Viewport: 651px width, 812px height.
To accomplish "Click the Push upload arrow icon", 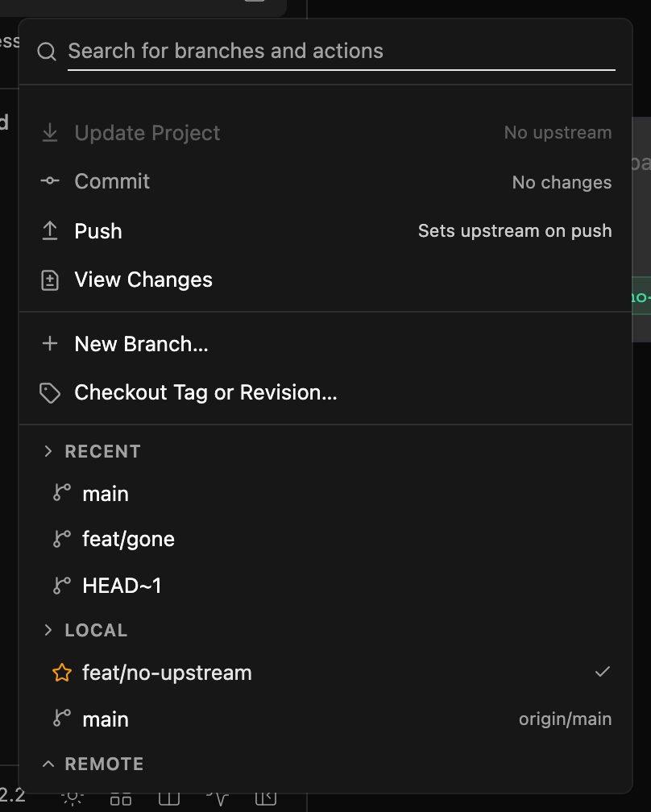I will [x=50, y=231].
